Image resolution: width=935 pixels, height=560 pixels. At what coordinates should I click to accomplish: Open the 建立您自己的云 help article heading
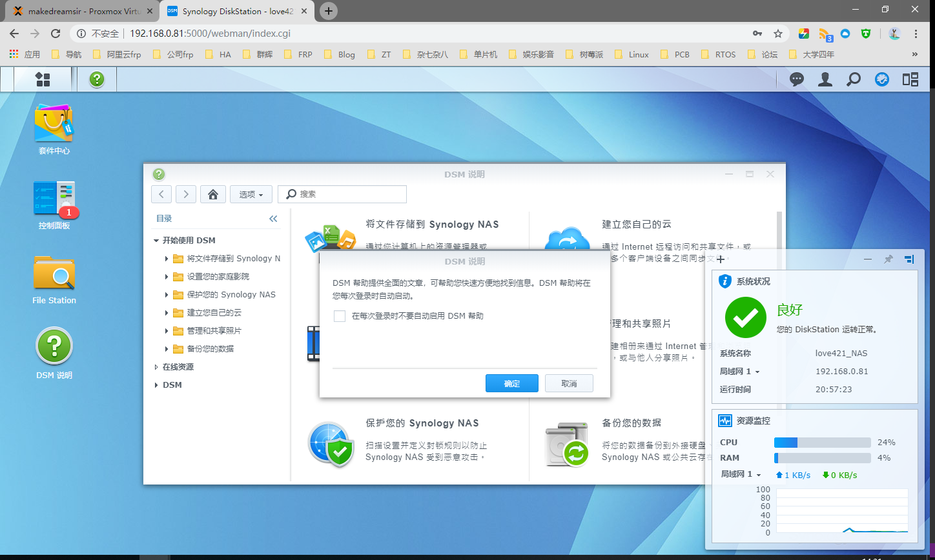pyautogui.click(x=637, y=225)
